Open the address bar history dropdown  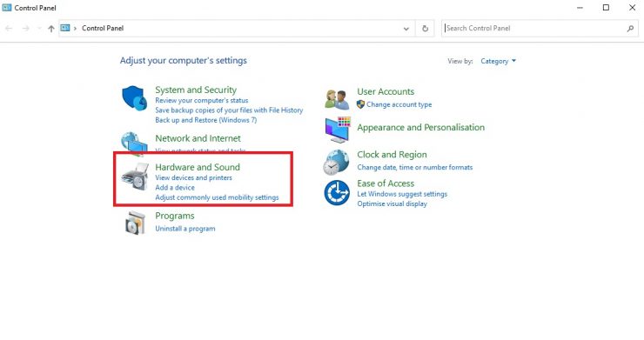click(406, 29)
